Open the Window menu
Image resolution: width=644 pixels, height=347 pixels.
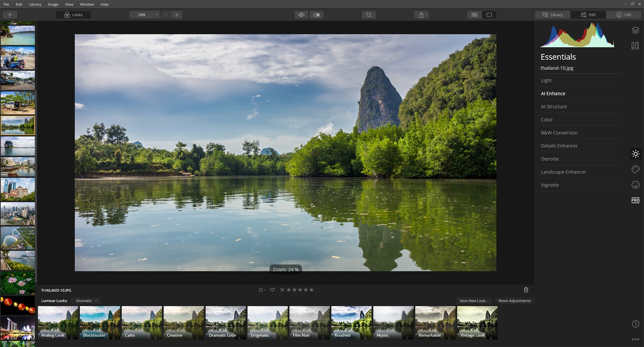(87, 4)
